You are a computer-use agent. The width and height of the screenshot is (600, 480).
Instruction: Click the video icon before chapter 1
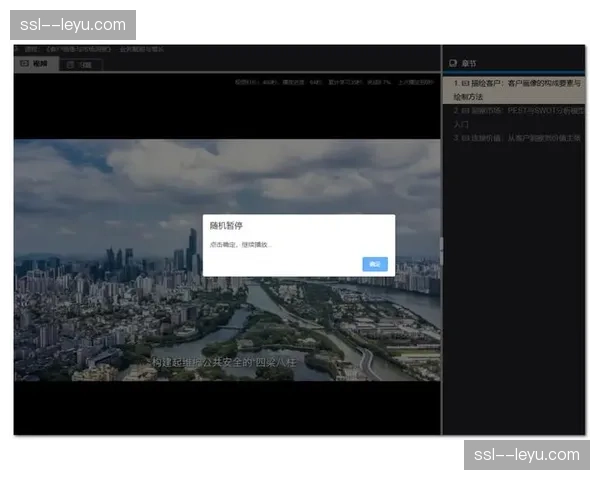[465, 84]
